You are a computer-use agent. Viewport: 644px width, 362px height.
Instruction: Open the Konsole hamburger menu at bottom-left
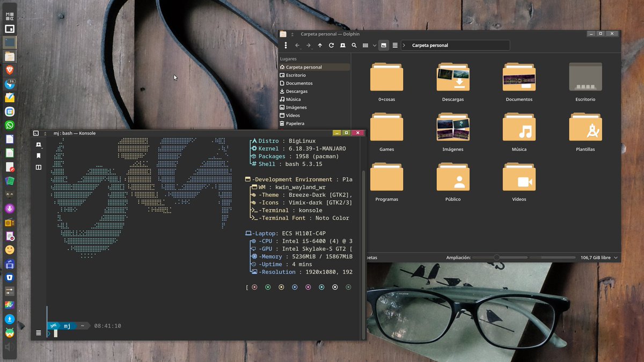(39, 333)
